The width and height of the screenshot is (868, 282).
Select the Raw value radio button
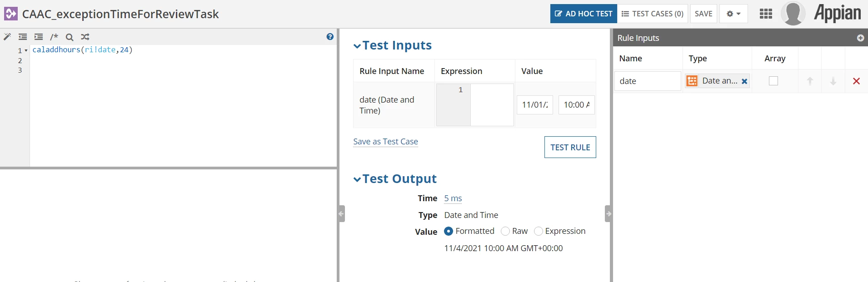[x=505, y=231]
